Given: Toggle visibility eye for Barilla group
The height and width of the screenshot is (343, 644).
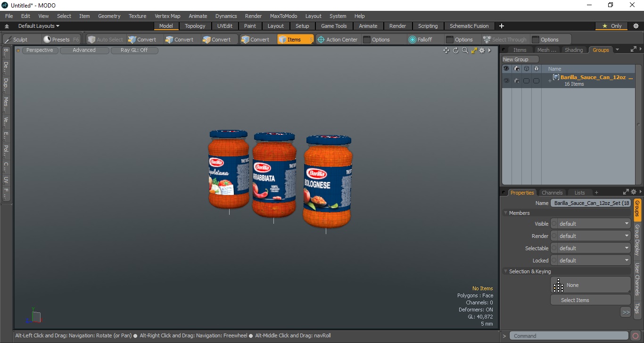Looking at the screenshot, I should pos(506,81).
